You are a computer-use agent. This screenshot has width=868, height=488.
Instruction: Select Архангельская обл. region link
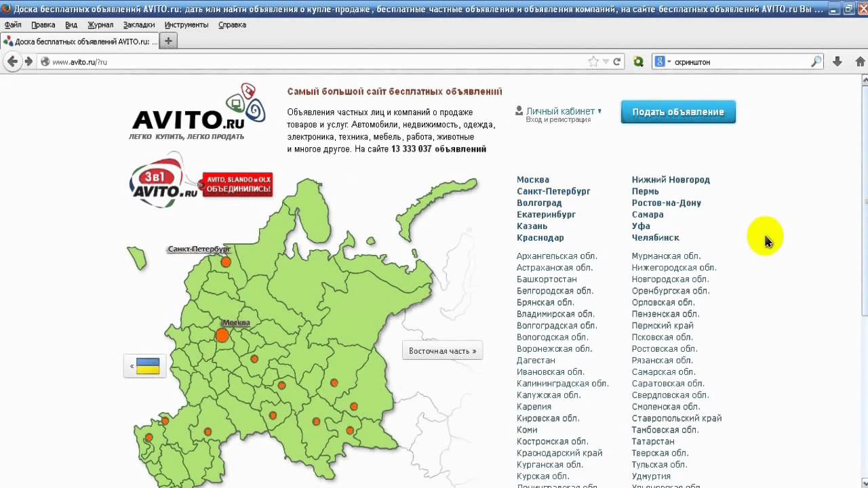(557, 256)
